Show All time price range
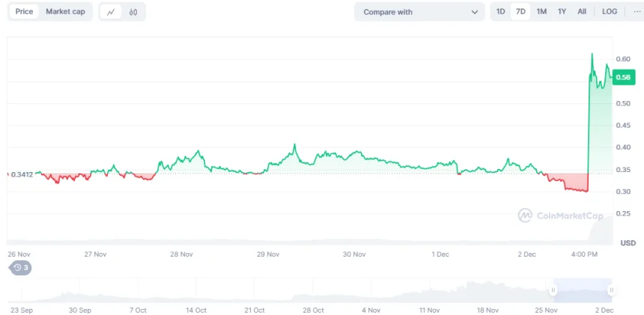This screenshot has width=644, height=315. [582, 12]
